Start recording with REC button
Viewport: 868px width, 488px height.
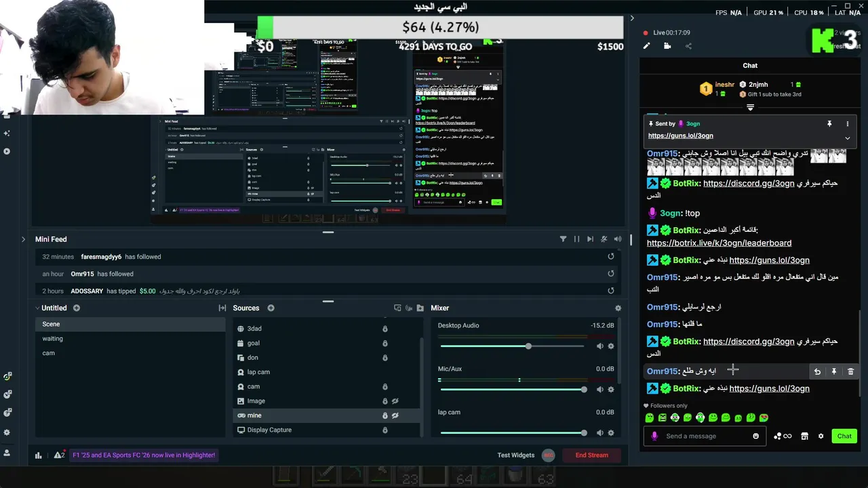[548, 455]
